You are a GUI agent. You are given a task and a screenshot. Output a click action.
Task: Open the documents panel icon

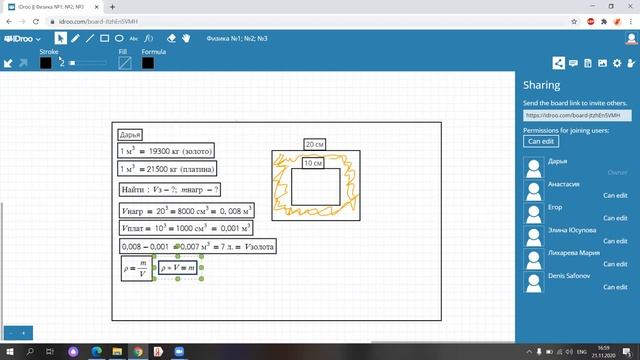point(588,63)
